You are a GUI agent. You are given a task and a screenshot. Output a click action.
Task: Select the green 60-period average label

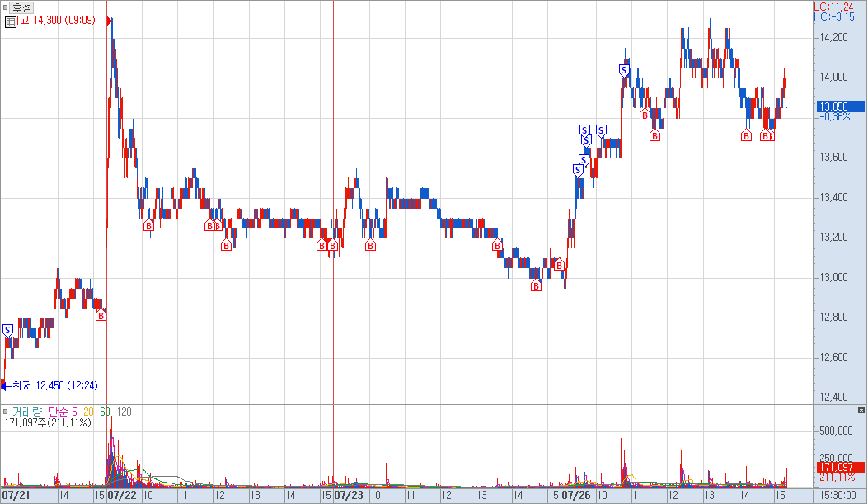pyautogui.click(x=106, y=412)
